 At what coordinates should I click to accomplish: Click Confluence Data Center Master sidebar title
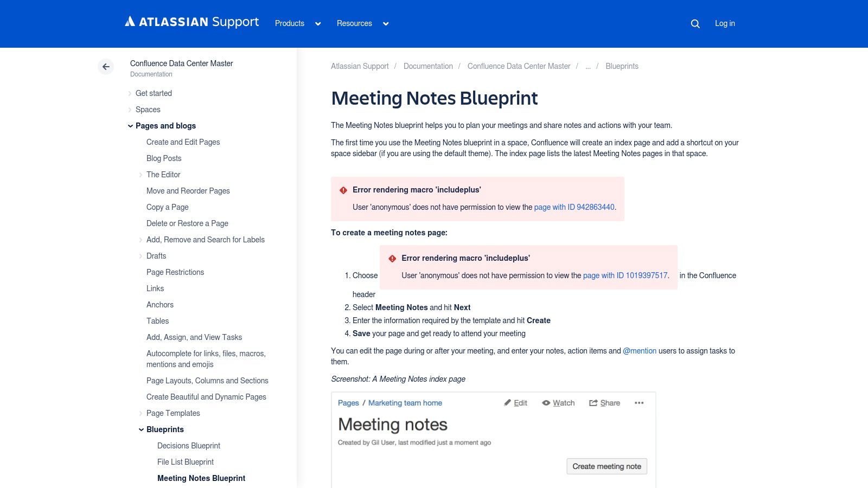click(182, 63)
